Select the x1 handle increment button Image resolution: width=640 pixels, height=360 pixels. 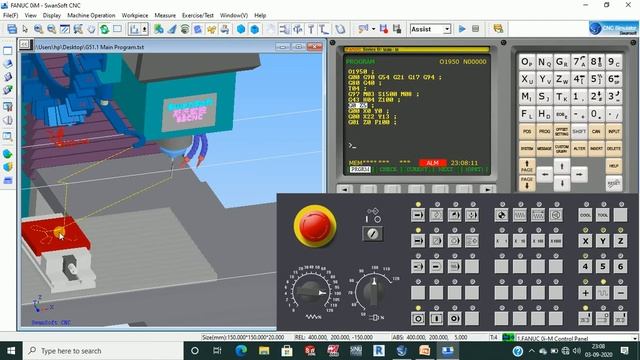(501, 241)
